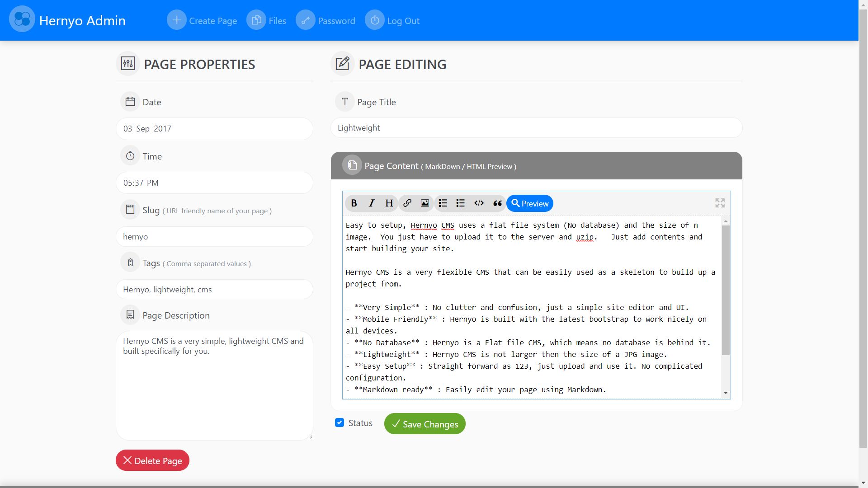
Task: Insert heading with H toolbar icon
Action: 389,203
